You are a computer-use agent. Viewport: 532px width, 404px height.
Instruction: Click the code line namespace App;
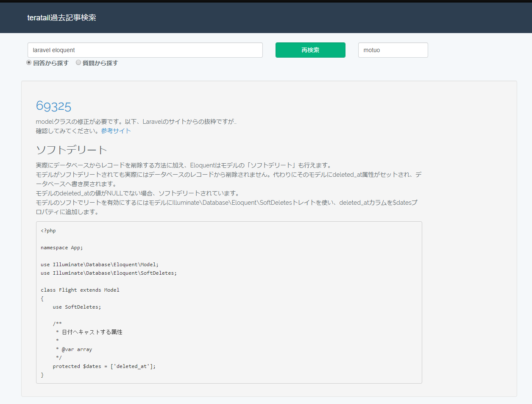(62, 248)
